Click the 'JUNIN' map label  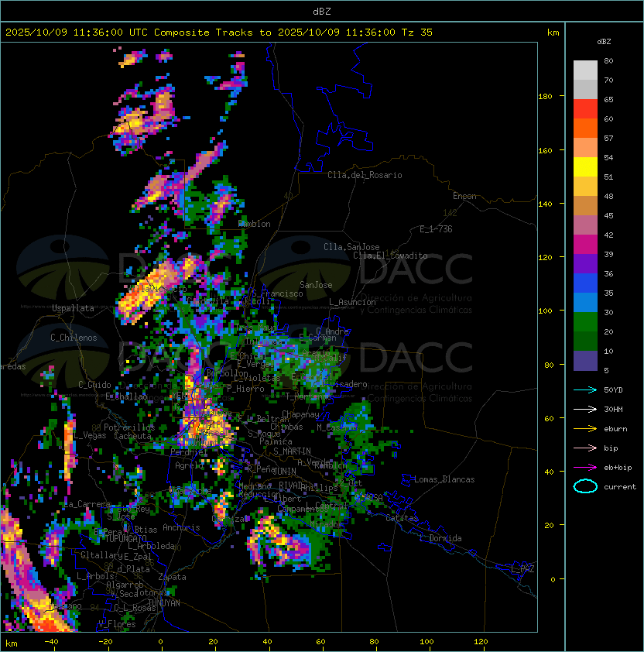coord(284,471)
